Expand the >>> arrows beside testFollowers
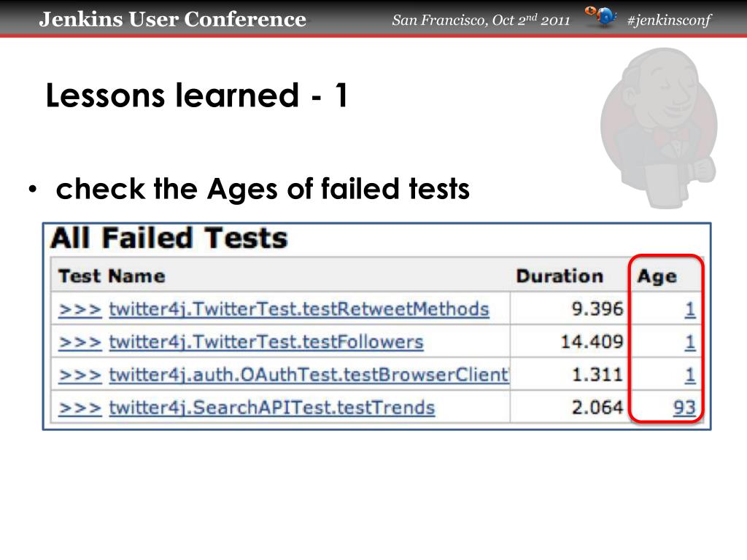747x560 pixels. point(80,343)
